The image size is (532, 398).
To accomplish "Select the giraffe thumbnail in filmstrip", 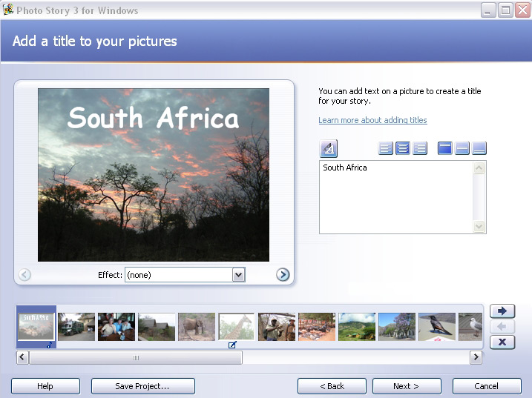I will click(x=237, y=327).
